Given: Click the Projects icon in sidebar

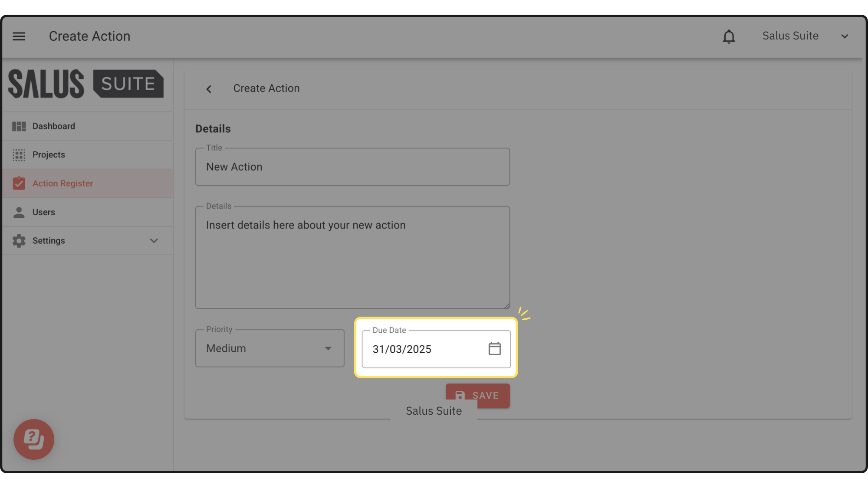Looking at the screenshot, I should click(x=19, y=155).
